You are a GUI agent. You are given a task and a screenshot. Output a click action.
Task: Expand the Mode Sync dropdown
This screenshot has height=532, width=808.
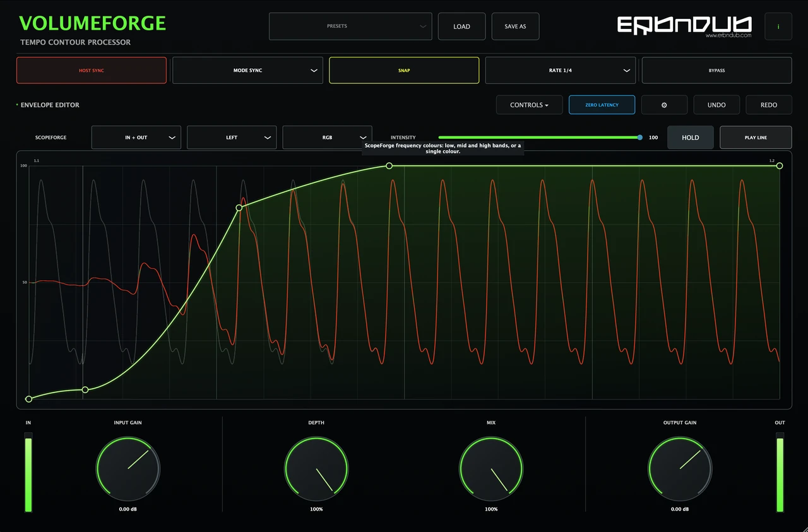[247, 70]
